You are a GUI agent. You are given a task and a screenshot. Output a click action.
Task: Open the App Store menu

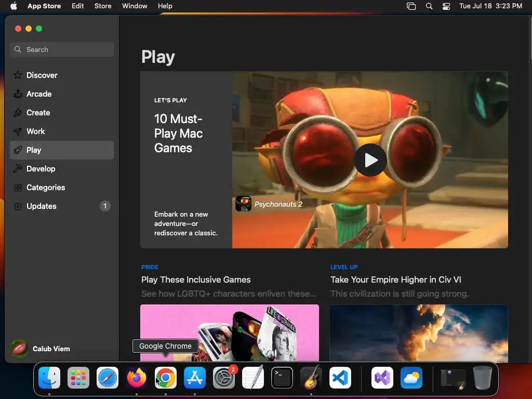[x=44, y=6]
